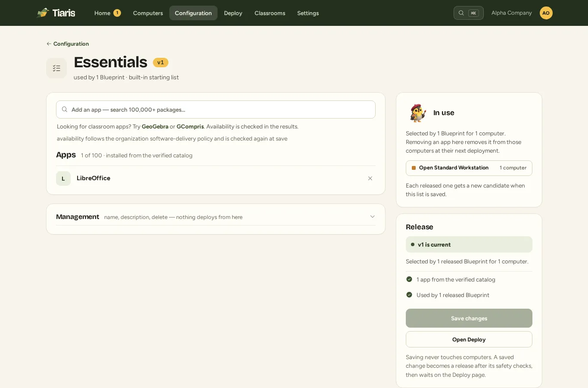Image resolution: width=588 pixels, height=388 pixels.
Task: Select the Configuration tab
Action: (193, 13)
